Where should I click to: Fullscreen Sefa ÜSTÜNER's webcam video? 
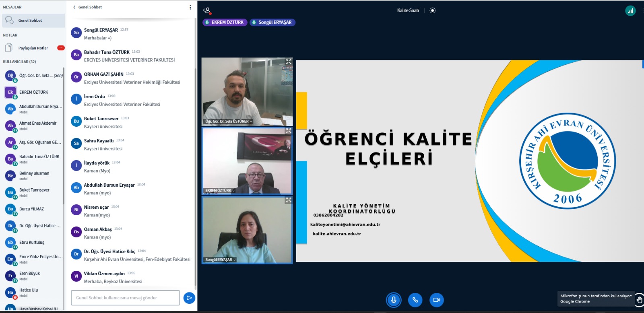pos(289,62)
